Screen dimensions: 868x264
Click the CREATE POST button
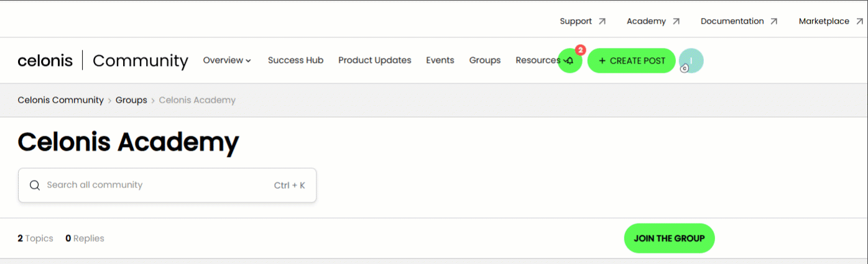point(632,60)
